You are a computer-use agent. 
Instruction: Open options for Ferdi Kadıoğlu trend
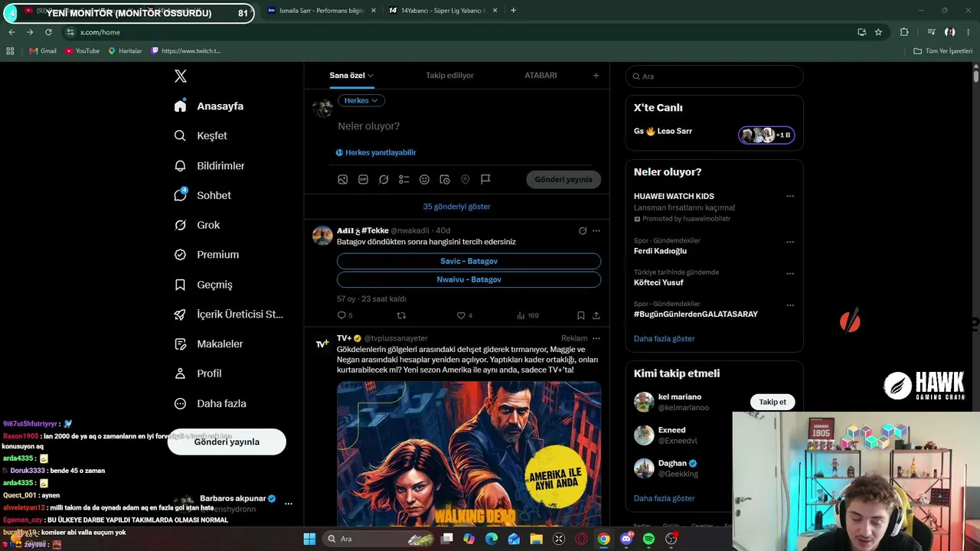point(790,242)
